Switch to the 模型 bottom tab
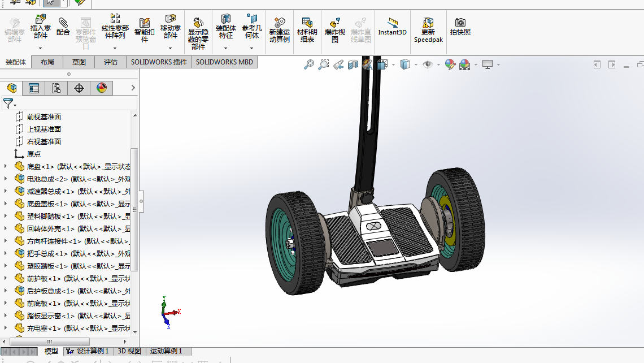The width and height of the screenshot is (644, 363). click(51, 351)
